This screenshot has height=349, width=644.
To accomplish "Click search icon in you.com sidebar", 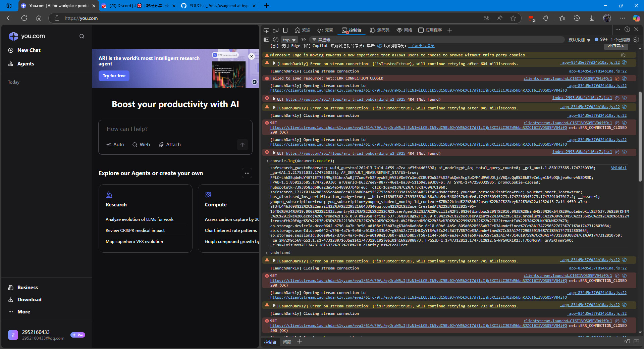I will pos(82,36).
